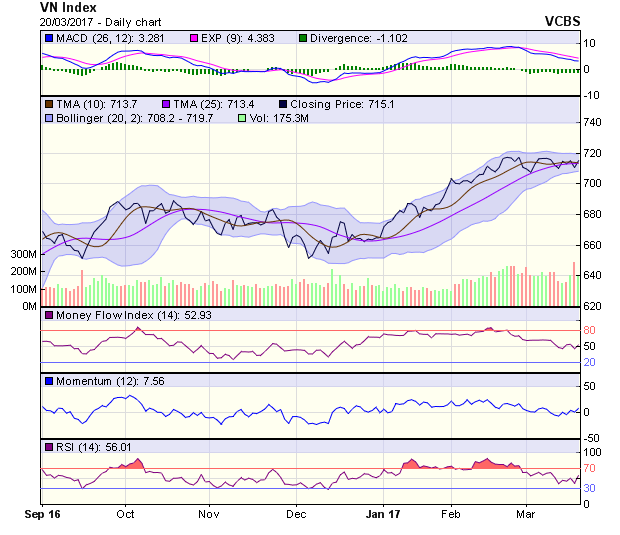Select the purple TMA (25) legend marker
Screen dimensions: 620x535
click(x=162, y=103)
